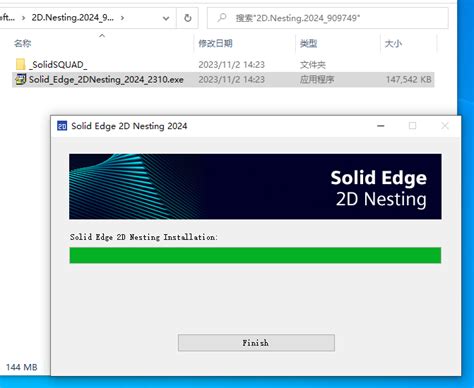Viewport: 474px width, 388px height.
Task: Expand the address bar history dropdown
Action: 166,18
